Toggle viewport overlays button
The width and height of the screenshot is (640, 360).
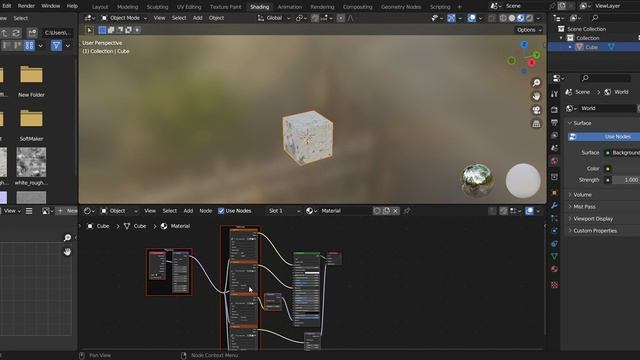(x=471, y=18)
